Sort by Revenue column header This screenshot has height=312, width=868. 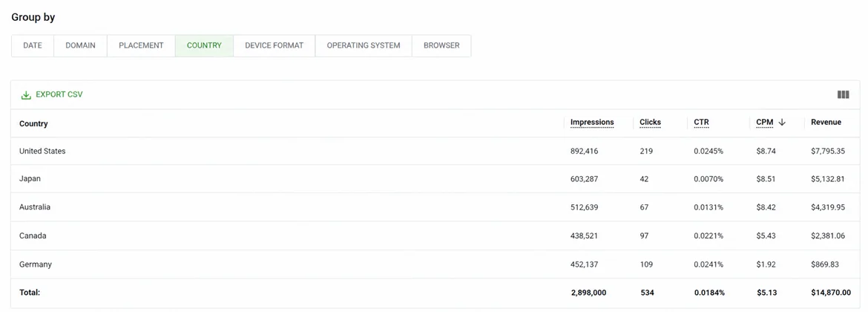826,123
